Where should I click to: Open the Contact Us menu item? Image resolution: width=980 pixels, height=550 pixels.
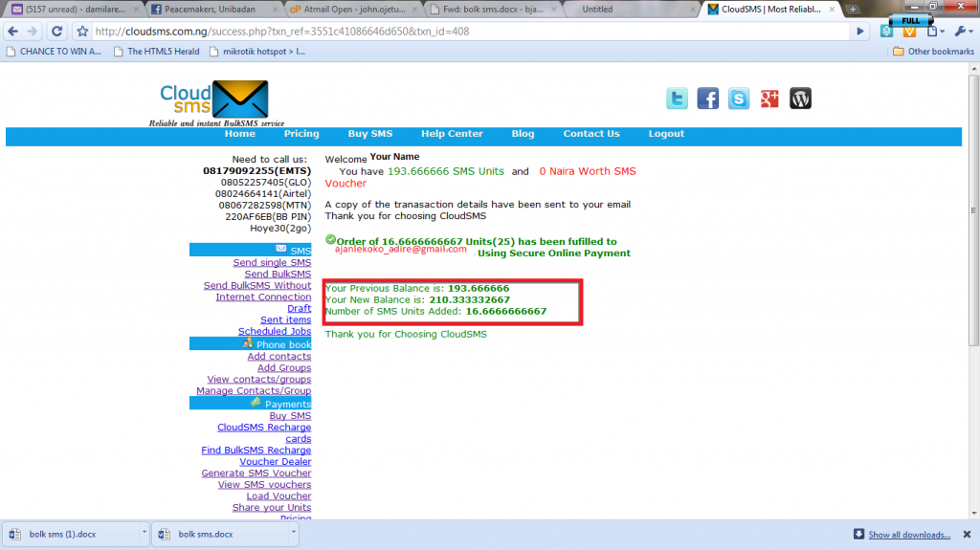point(591,134)
